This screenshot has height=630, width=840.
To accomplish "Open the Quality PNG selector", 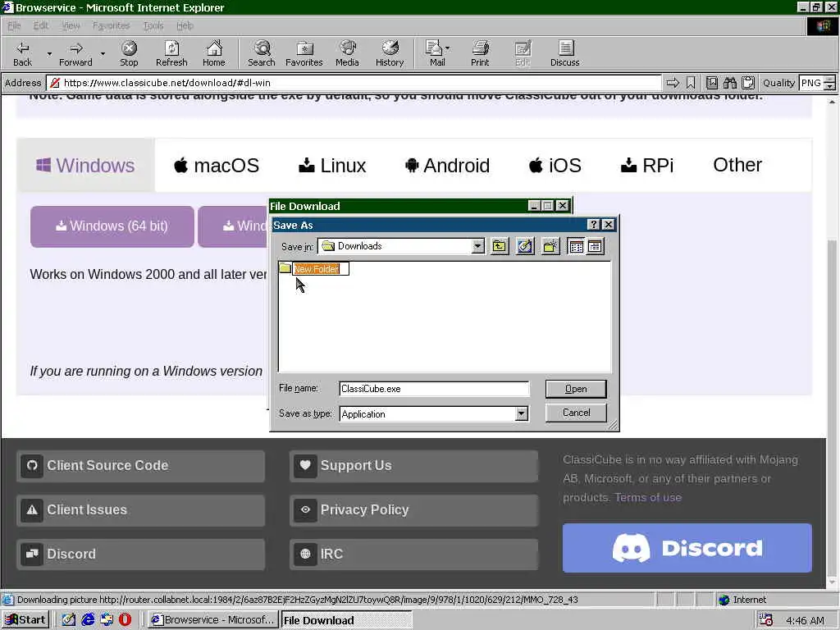I will point(817,83).
